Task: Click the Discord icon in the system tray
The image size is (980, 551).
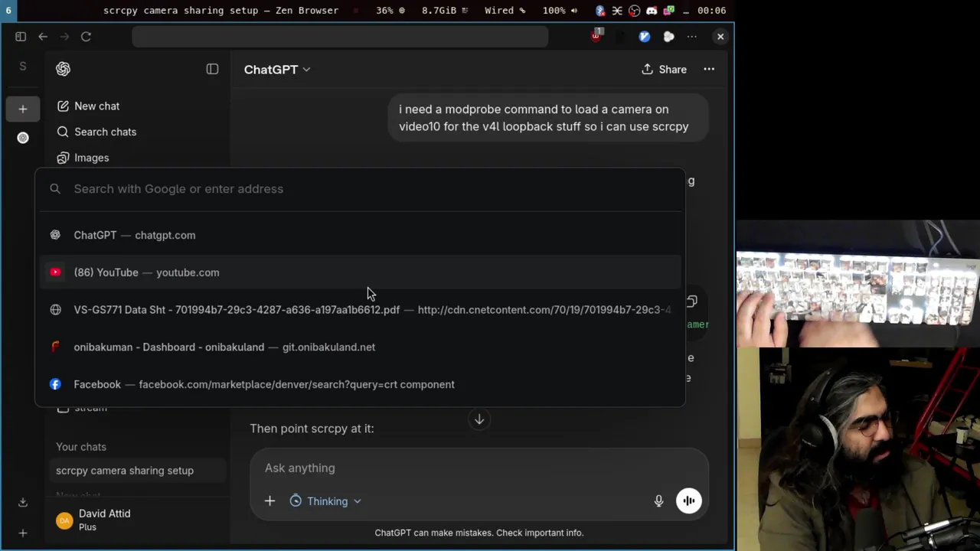Action: click(x=652, y=11)
